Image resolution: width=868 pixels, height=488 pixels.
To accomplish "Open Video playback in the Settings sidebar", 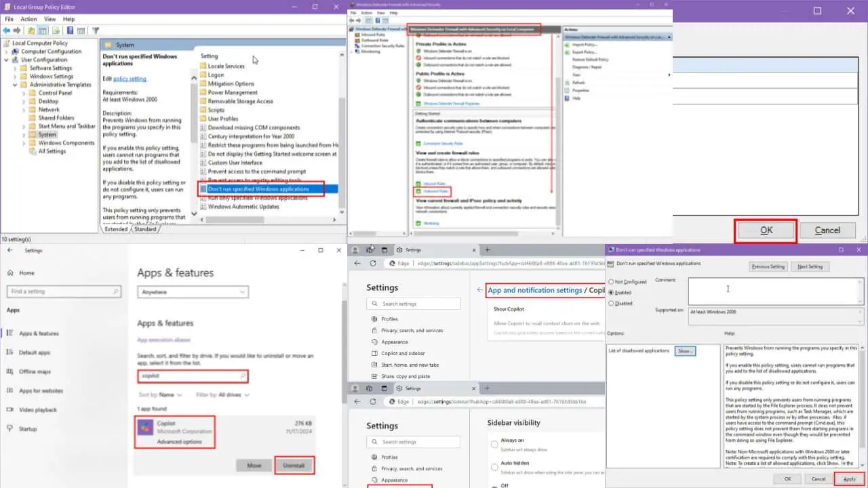I will [38, 409].
